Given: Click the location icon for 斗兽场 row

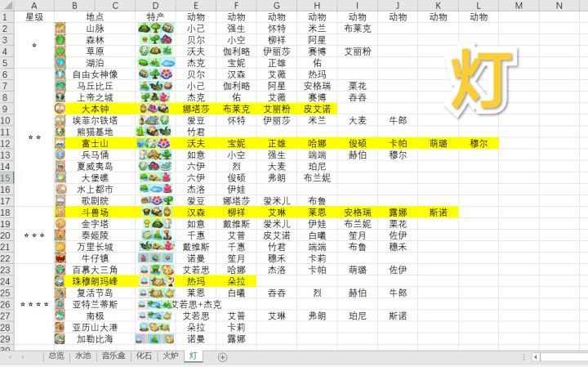Looking at the screenshot, I should 60,213.
